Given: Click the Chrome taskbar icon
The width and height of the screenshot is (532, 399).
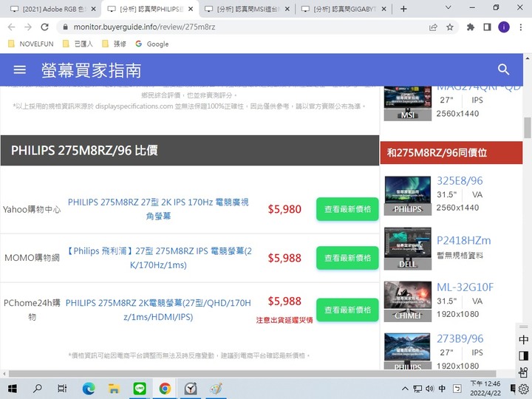Looking at the screenshot, I should [165, 389].
